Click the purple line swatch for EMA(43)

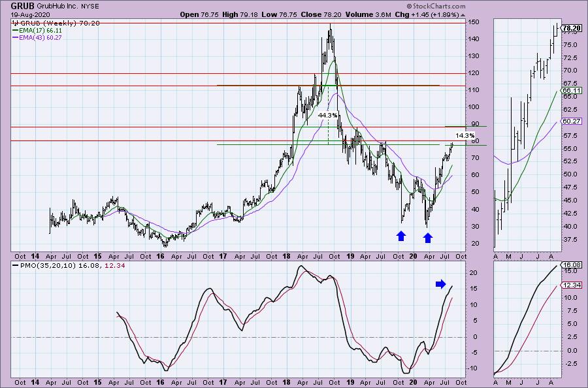[x=15, y=38]
